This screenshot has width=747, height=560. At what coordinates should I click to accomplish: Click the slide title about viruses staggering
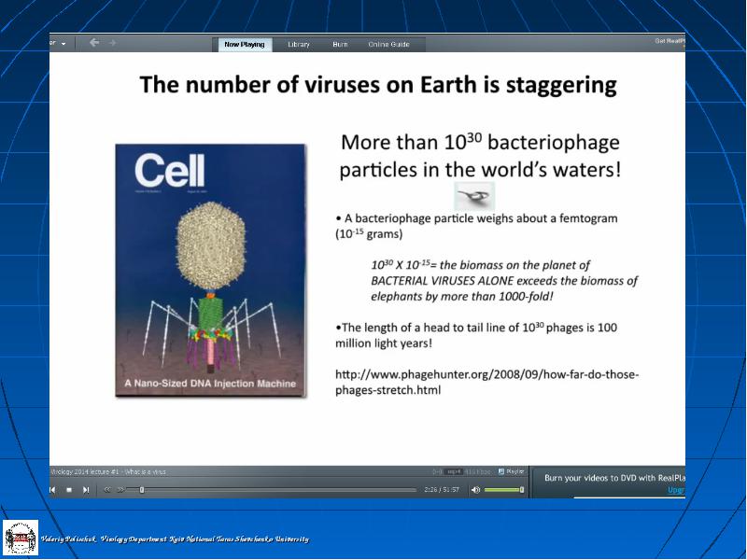378,85
